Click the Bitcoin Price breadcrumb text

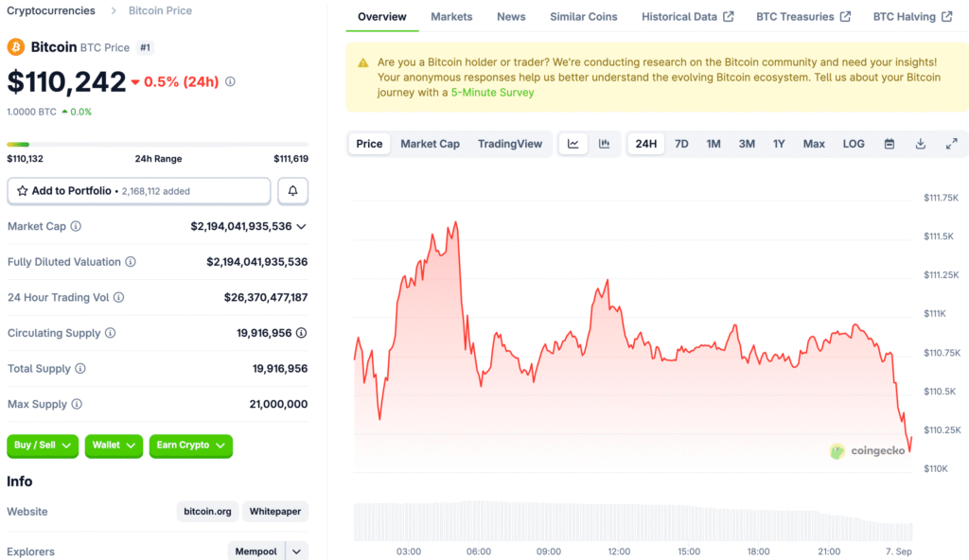click(160, 10)
